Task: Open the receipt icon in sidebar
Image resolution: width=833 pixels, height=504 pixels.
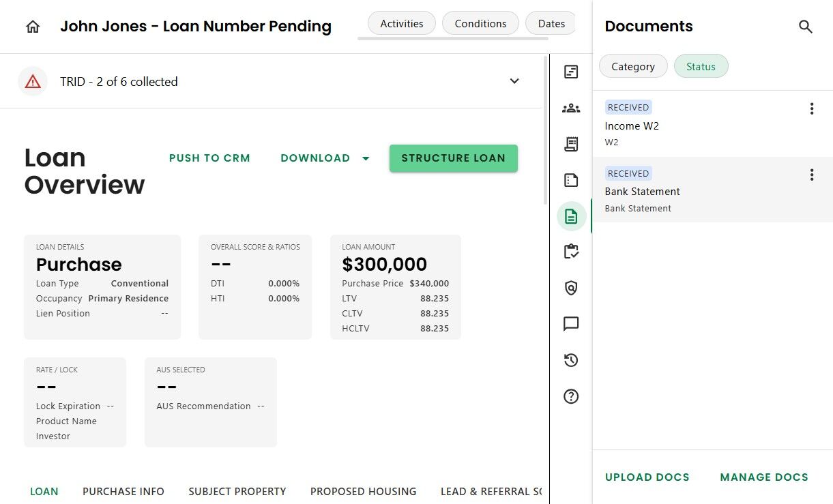Action: [x=571, y=144]
